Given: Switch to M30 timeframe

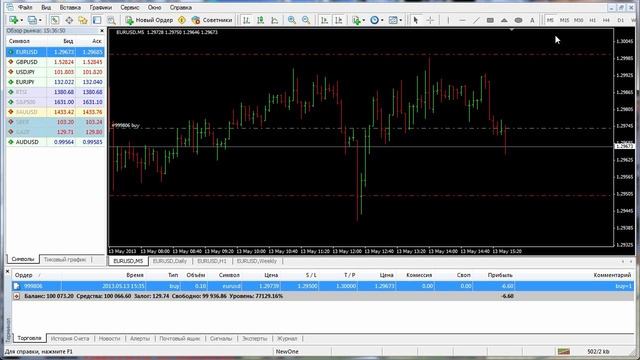Looking at the screenshot, I should tap(578, 20).
